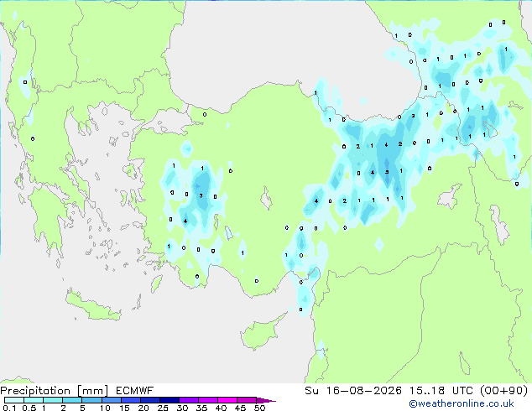Pick the 20–25 mm dark blue legend swatch
The width and height of the screenshot is (532, 411).
[149, 400]
